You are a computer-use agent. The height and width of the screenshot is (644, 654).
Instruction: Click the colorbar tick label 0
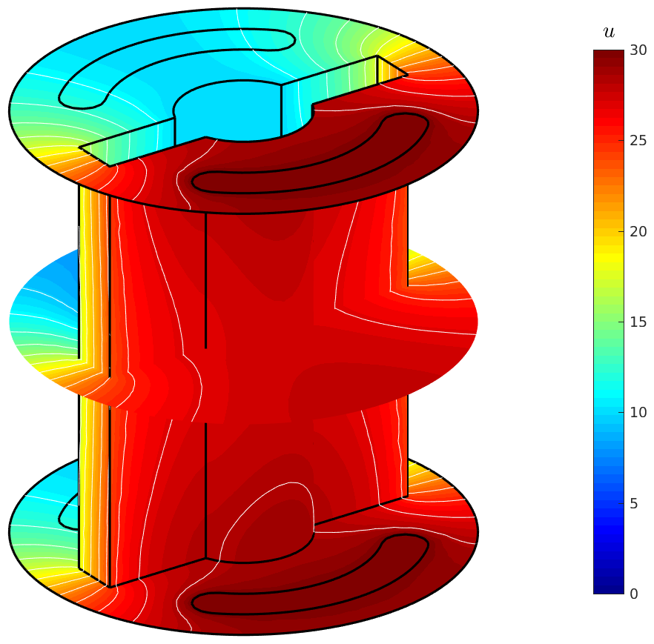(634, 594)
